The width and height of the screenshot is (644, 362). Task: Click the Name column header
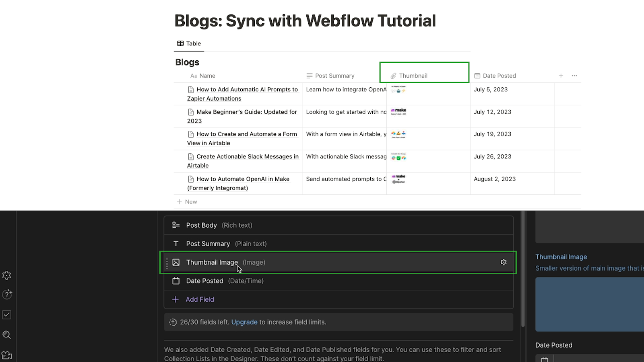tap(203, 76)
